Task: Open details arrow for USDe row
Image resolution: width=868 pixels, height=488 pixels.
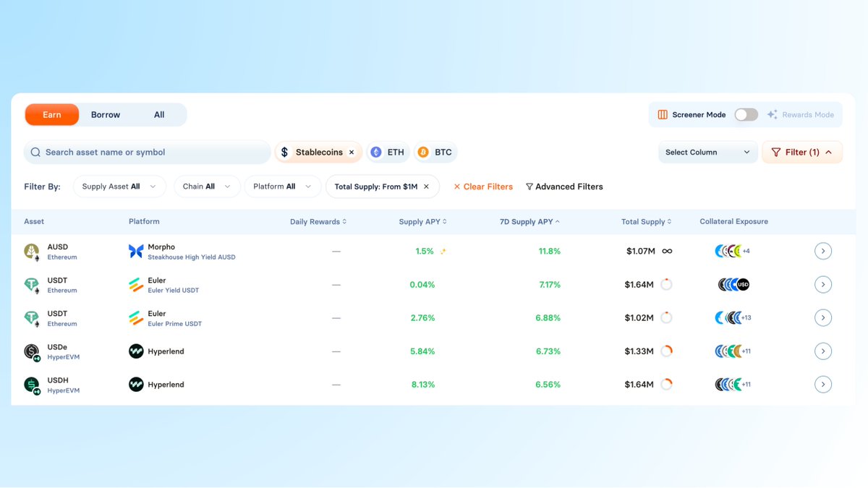Action: [x=823, y=351]
